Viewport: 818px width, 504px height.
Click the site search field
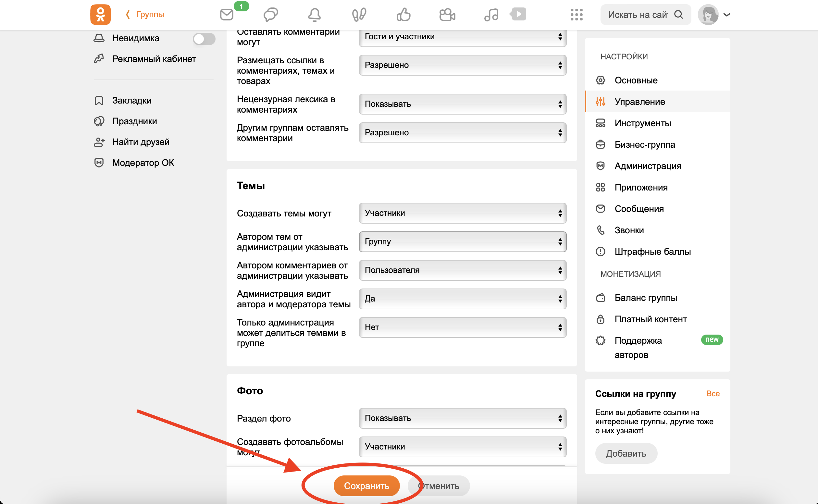coord(638,15)
